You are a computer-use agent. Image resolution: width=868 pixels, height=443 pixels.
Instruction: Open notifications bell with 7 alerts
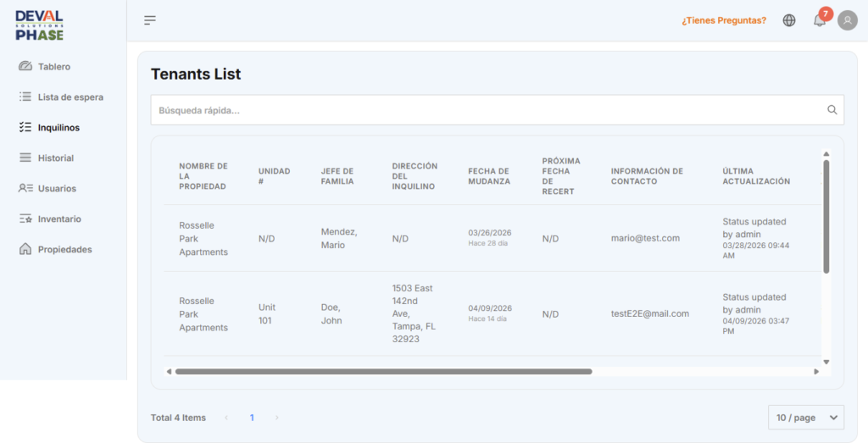tap(820, 20)
